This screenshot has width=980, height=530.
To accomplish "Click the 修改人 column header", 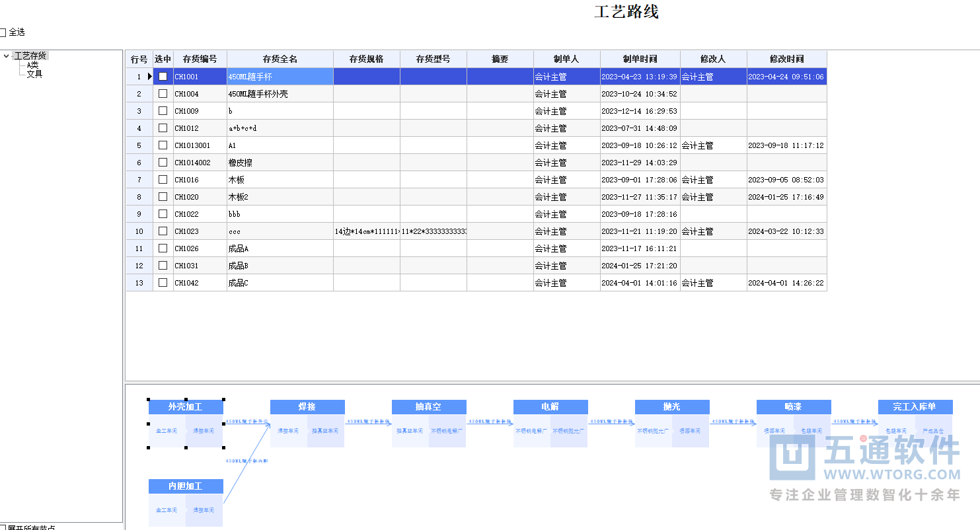I will [x=714, y=59].
